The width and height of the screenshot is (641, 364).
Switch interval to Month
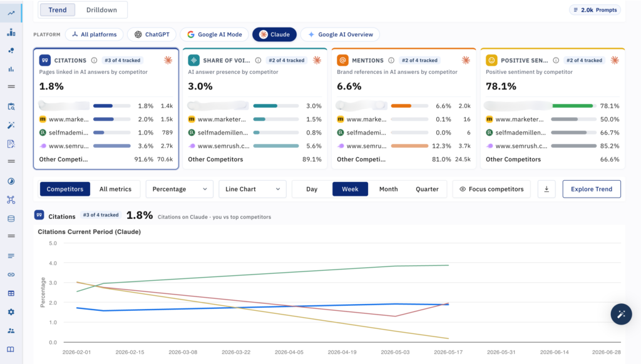(x=388, y=189)
